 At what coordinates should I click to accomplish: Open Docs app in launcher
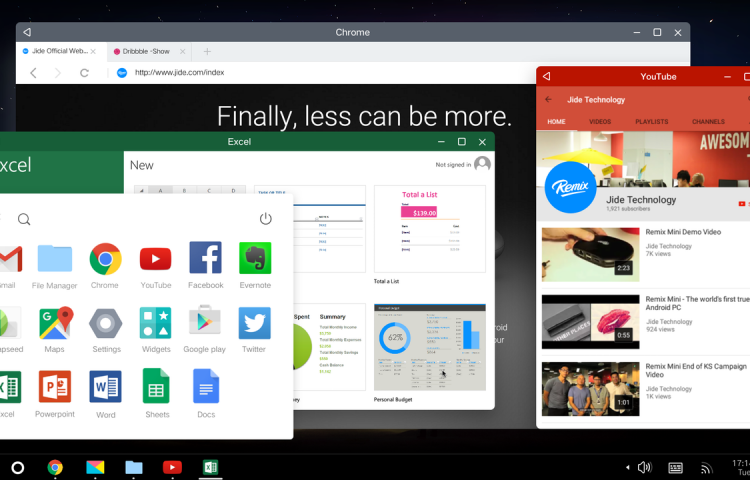point(205,387)
